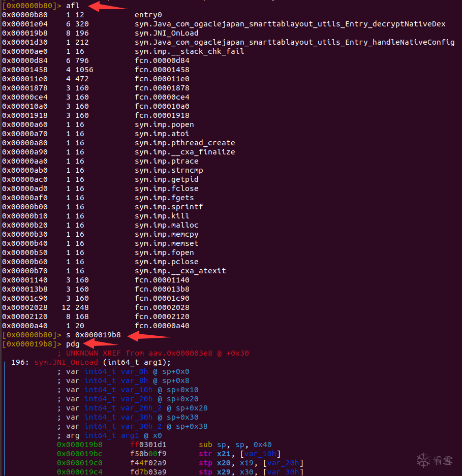This screenshot has width=462, height=476.
Task: Select sym.imp.kill import
Action: [162, 216]
